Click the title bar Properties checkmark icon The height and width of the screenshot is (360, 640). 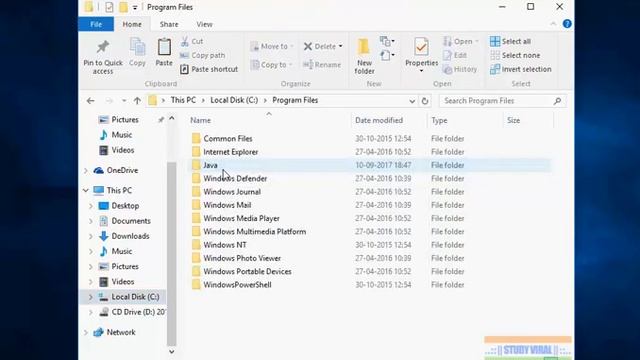(x=109, y=7)
